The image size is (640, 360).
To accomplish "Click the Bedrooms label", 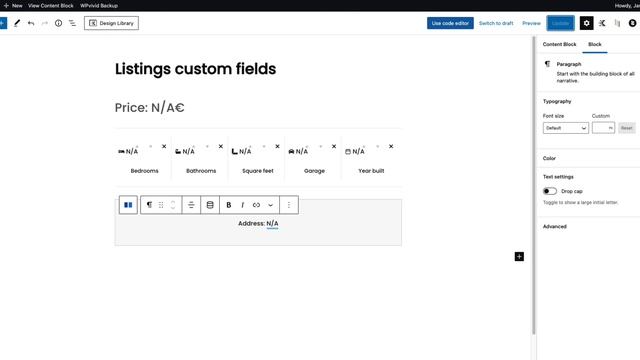I will [x=144, y=171].
